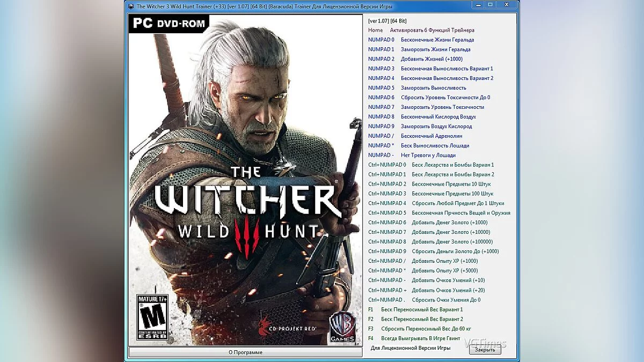Click 'Бесконечные Предметы 100 Штук' line
The height and width of the screenshot is (362, 644).
coord(452,194)
